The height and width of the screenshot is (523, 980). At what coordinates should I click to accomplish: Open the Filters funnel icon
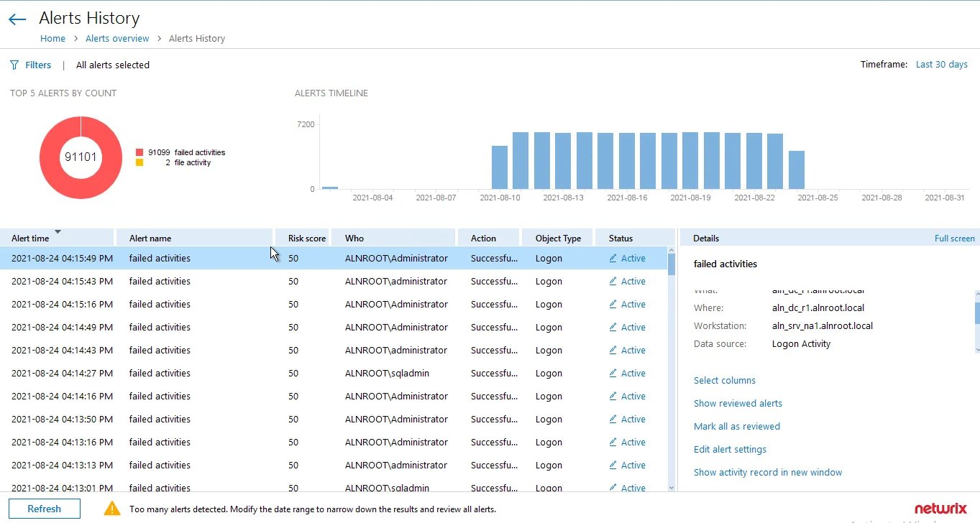pos(14,65)
